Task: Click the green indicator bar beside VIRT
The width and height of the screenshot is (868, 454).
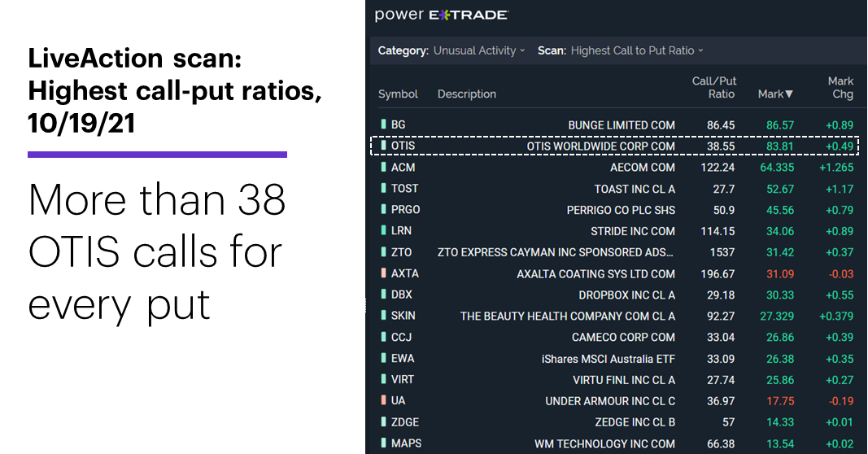Action: [x=383, y=378]
